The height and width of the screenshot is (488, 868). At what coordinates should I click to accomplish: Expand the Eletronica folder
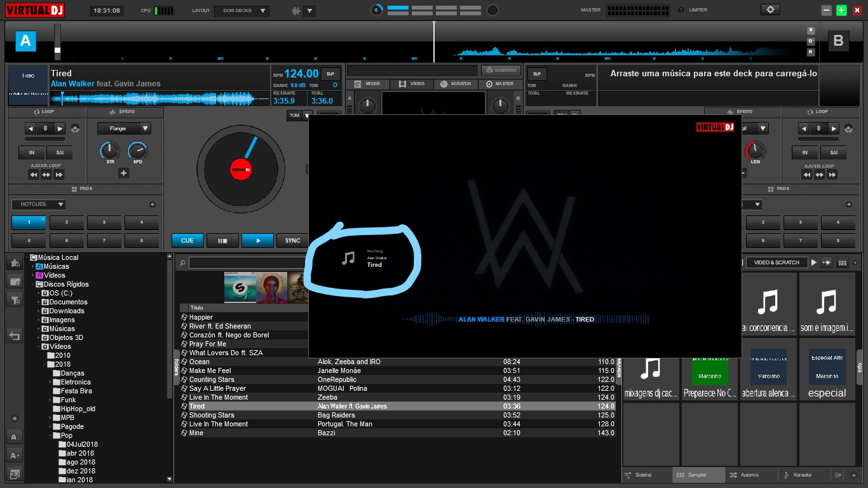[x=50, y=382]
